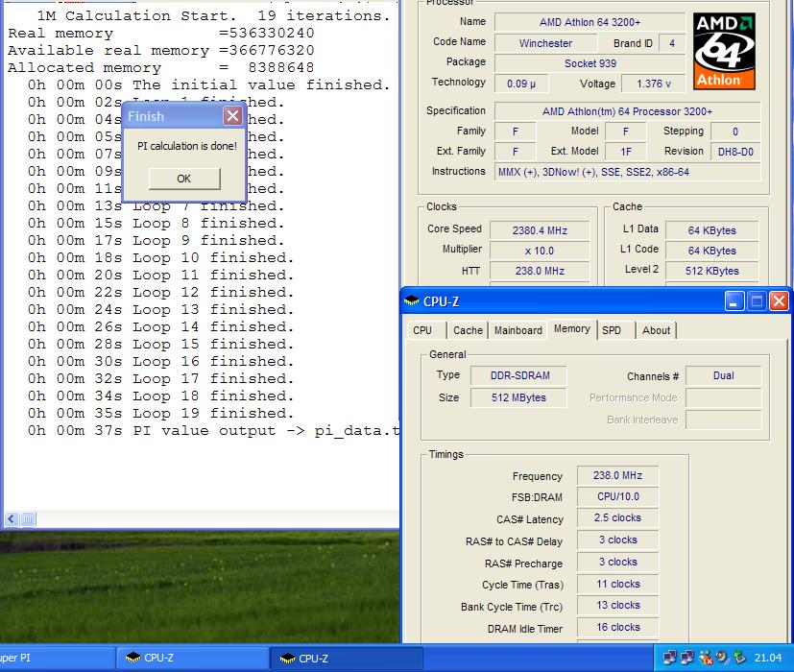Screen dimensions: 794x672
Task: Click the Revision value 'DH8-D0'
Action: click(735, 152)
